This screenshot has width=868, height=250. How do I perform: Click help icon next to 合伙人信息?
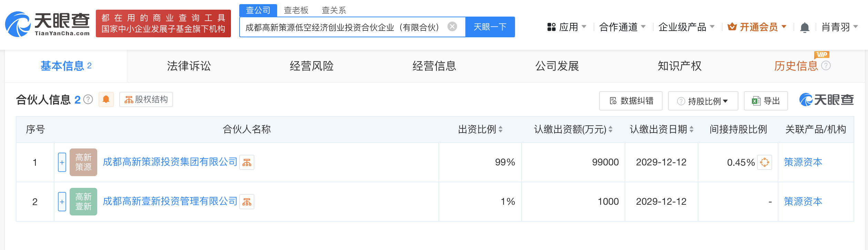(89, 99)
